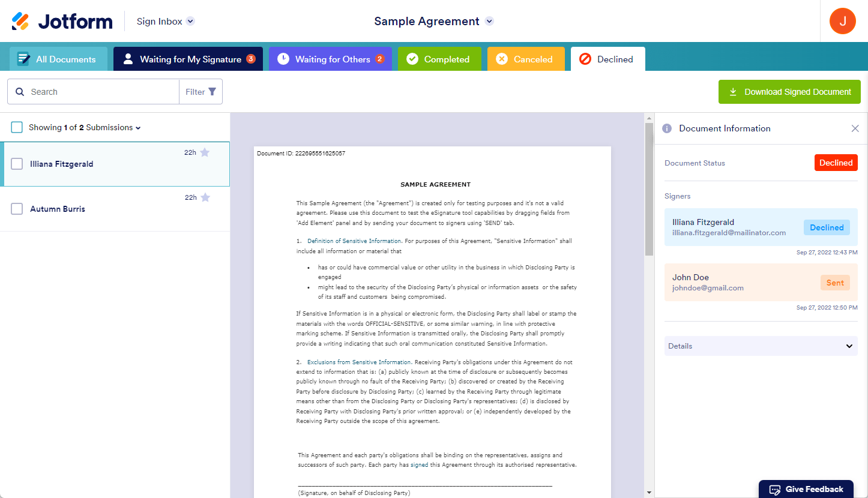Click the Give Feedback chat icon
Image resolution: width=868 pixels, height=498 pixels.
pyautogui.click(x=775, y=489)
